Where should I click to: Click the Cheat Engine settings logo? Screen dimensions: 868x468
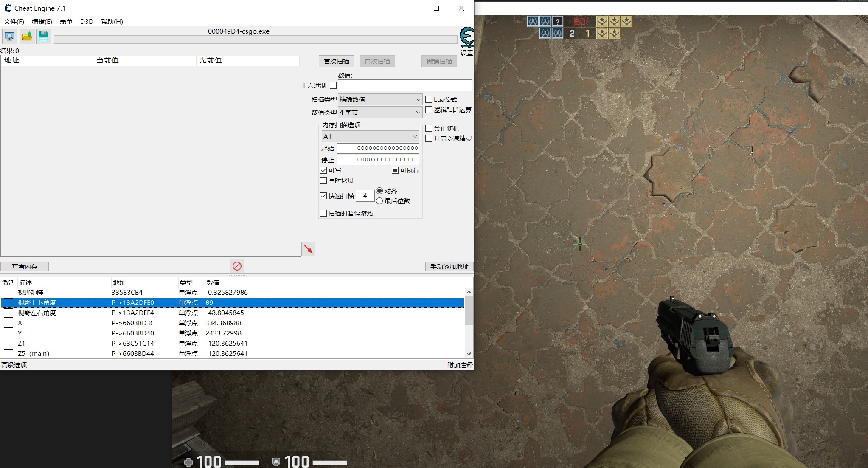[x=467, y=37]
